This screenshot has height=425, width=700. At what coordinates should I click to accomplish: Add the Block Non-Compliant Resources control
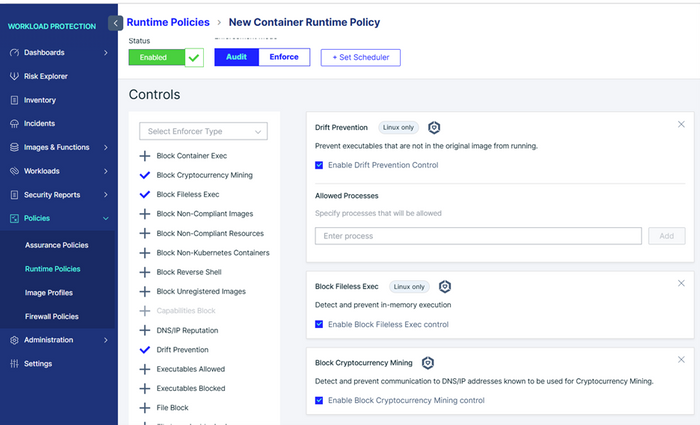point(145,233)
